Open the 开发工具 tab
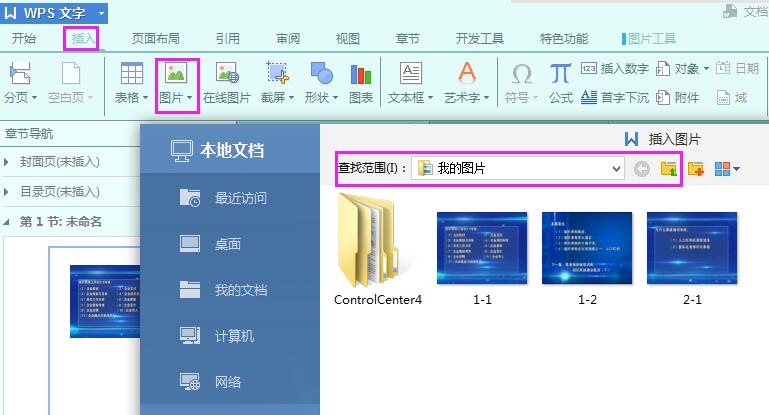This screenshot has width=769, height=415. point(480,39)
